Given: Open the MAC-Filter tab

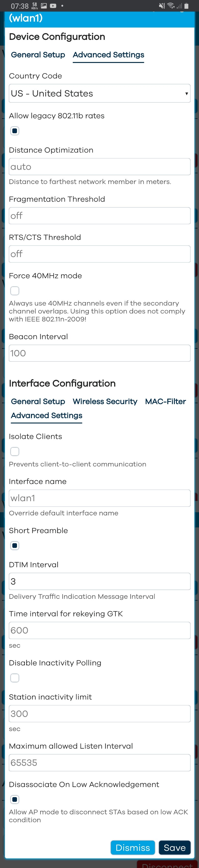Looking at the screenshot, I should [165, 401].
